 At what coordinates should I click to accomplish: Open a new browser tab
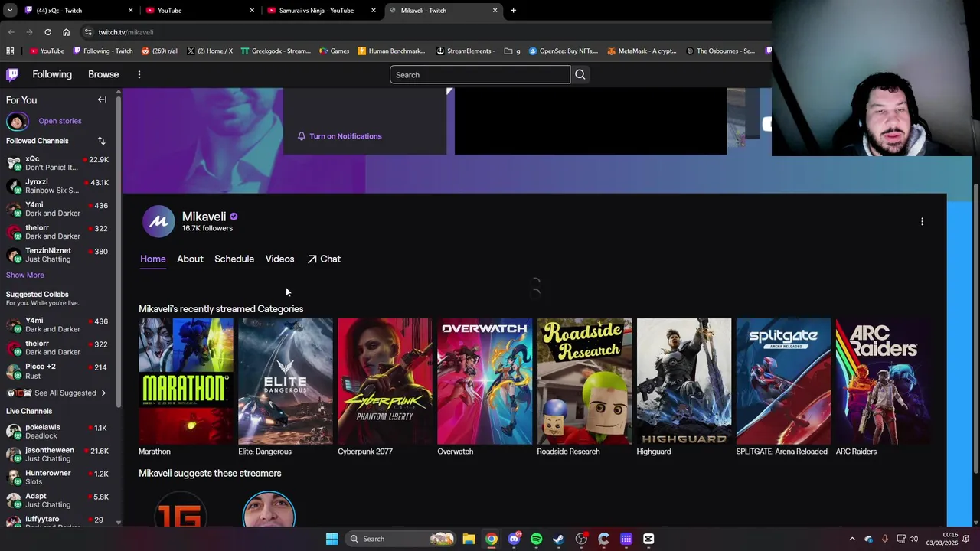(x=513, y=10)
